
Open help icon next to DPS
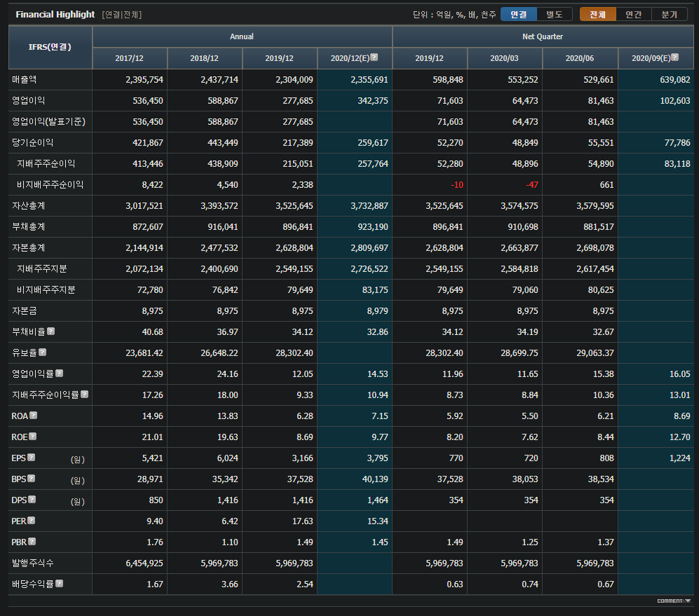[x=32, y=499]
